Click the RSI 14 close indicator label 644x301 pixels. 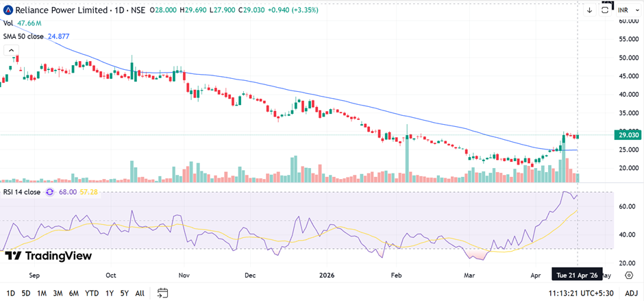[x=22, y=192]
